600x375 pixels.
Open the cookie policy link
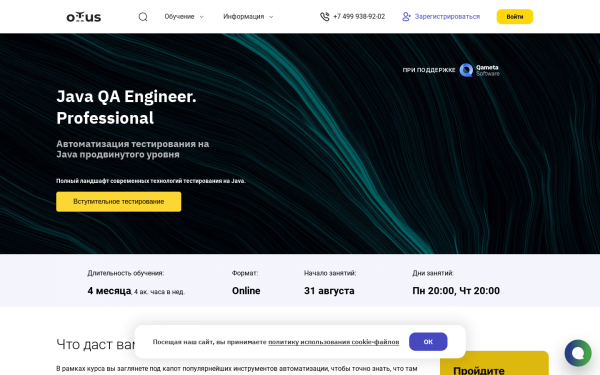(x=333, y=342)
